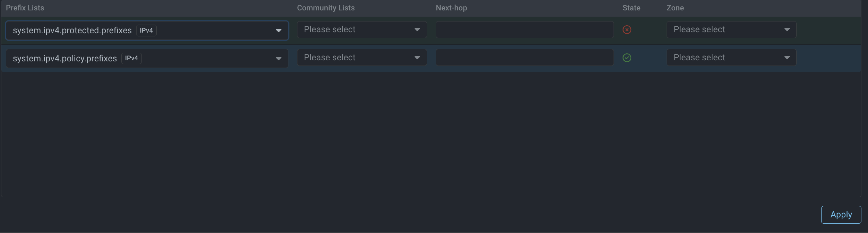Click second row Next-hop input field
868x233 pixels.
coord(524,58)
